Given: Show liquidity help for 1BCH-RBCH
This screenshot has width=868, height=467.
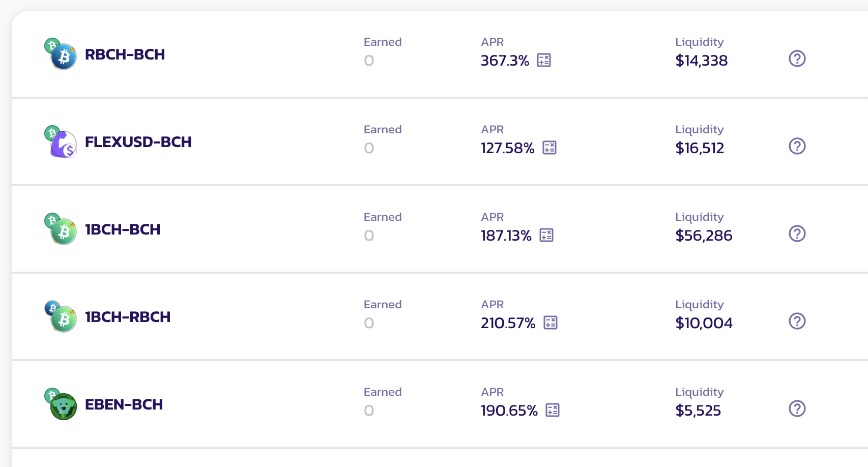Looking at the screenshot, I should click(x=797, y=321).
